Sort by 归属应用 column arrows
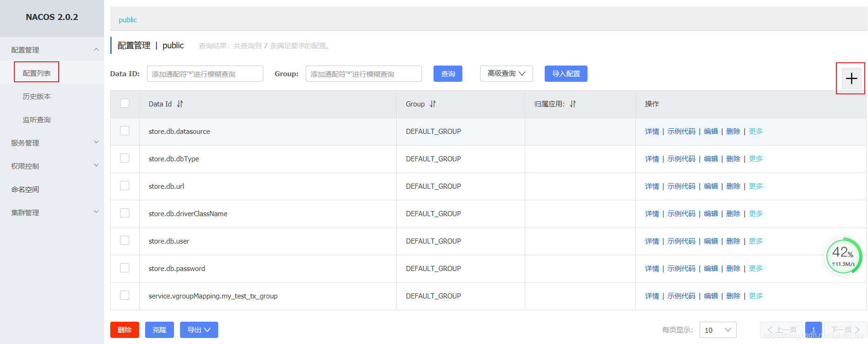This screenshot has height=344, width=868. (x=573, y=104)
